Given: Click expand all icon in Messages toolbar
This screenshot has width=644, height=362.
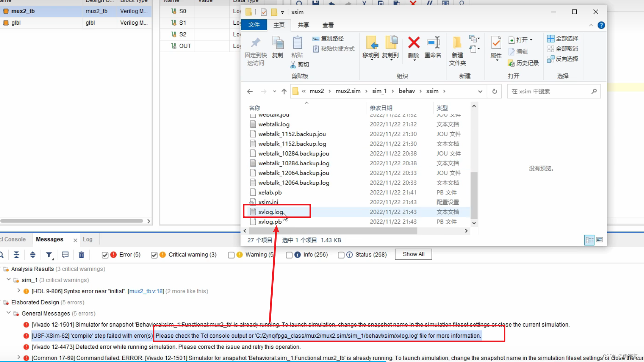Looking at the screenshot, I should coord(33,255).
